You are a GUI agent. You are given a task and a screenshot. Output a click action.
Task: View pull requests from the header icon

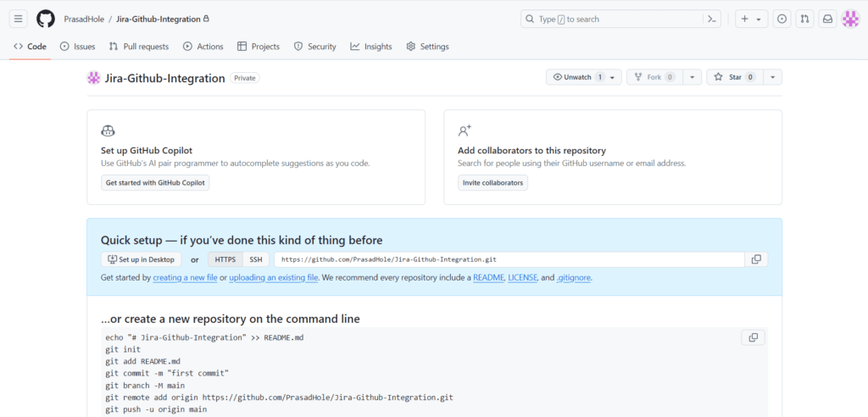805,19
